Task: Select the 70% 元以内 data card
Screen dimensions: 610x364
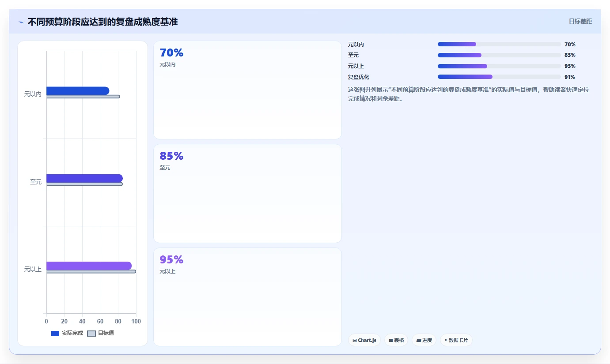Action: coord(247,90)
